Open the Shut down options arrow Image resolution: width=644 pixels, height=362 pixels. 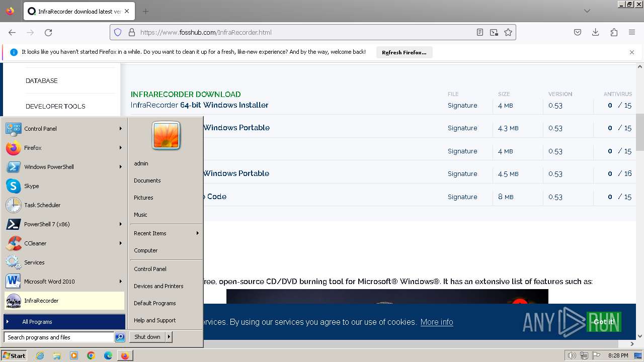[x=169, y=337]
